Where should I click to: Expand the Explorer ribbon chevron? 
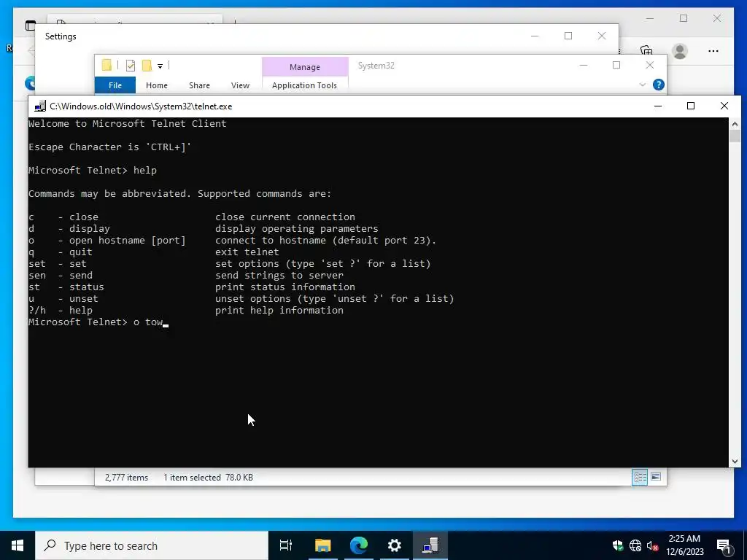[x=642, y=85]
